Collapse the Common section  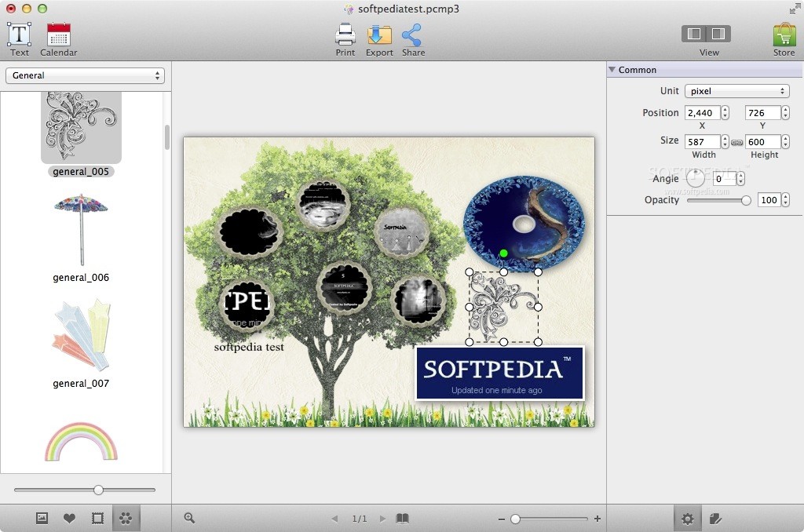(612, 69)
